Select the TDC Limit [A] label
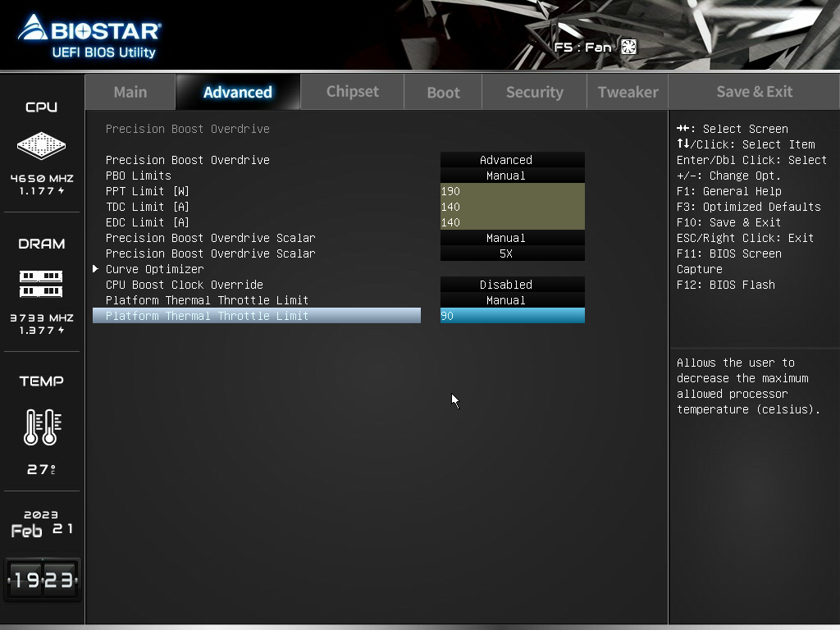This screenshot has height=630, width=840. [x=148, y=206]
